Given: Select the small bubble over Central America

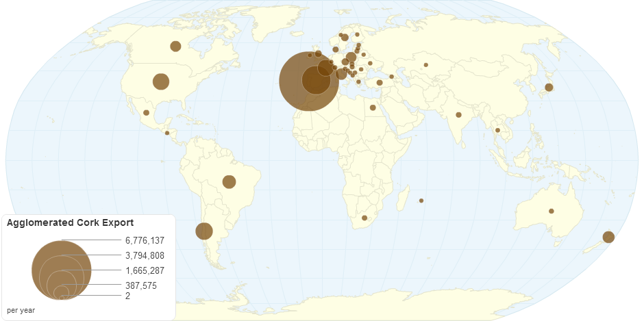Looking at the screenshot, I should coord(167,133).
